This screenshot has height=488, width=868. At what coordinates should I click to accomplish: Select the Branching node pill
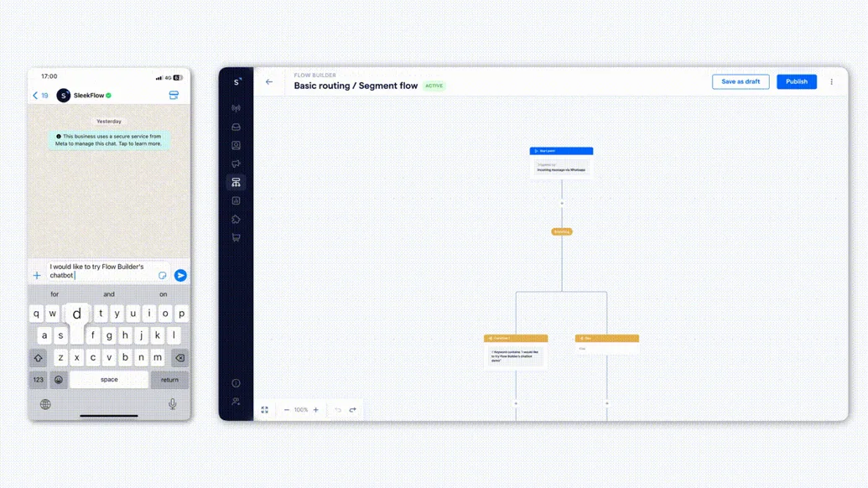(x=562, y=231)
